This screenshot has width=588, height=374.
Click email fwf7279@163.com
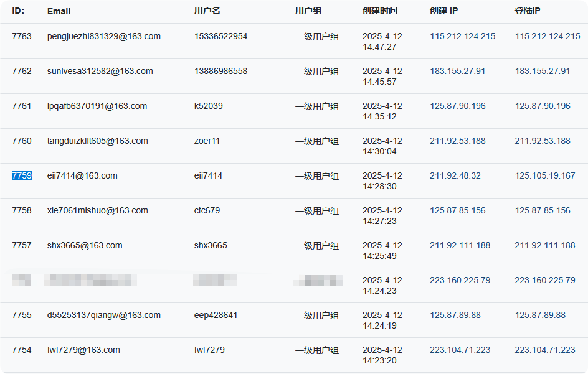coord(83,350)
